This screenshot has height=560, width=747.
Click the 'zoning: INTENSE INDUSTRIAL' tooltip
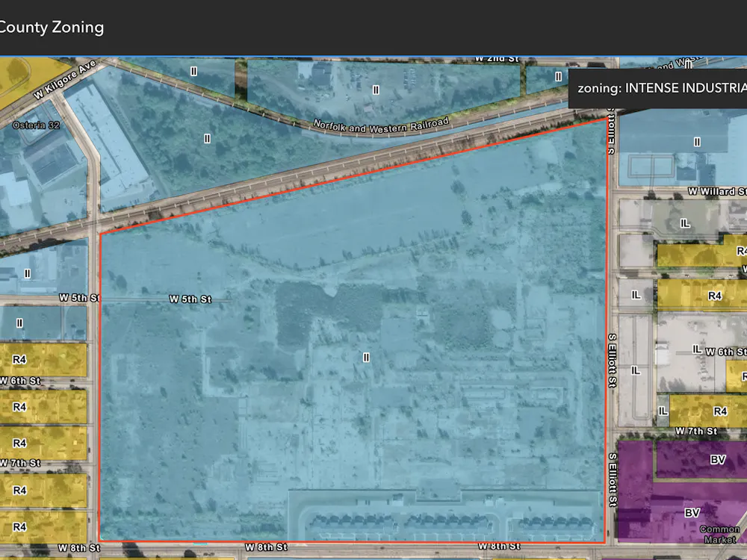point(658,88)
